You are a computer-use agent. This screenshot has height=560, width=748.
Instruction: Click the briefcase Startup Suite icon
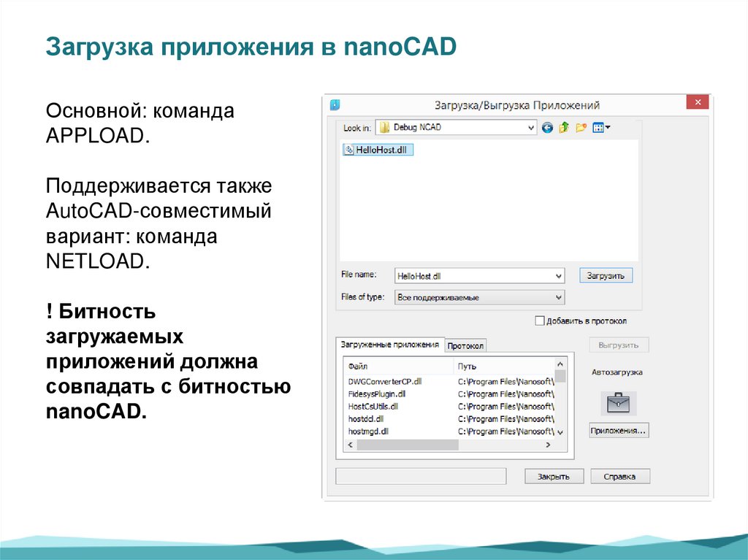coord(618,403)
